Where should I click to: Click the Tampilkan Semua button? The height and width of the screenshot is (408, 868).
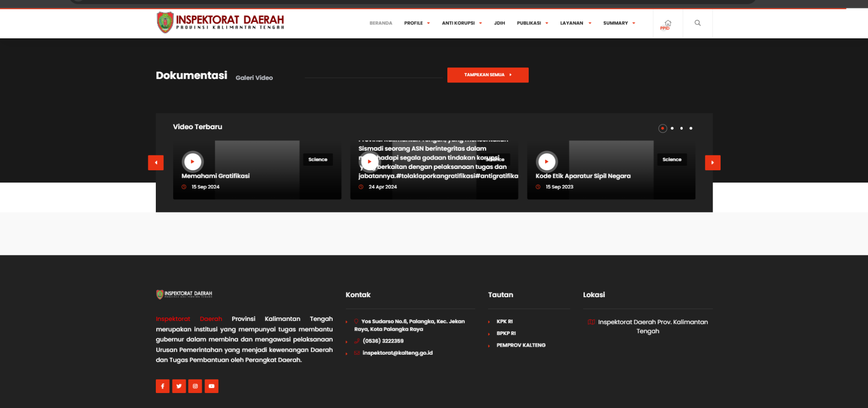488,75
